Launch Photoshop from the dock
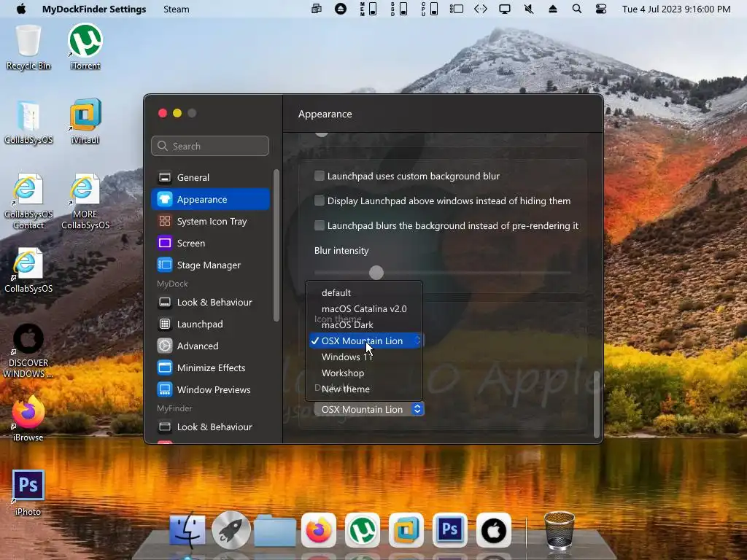747x560 pixels. [450, 530]
